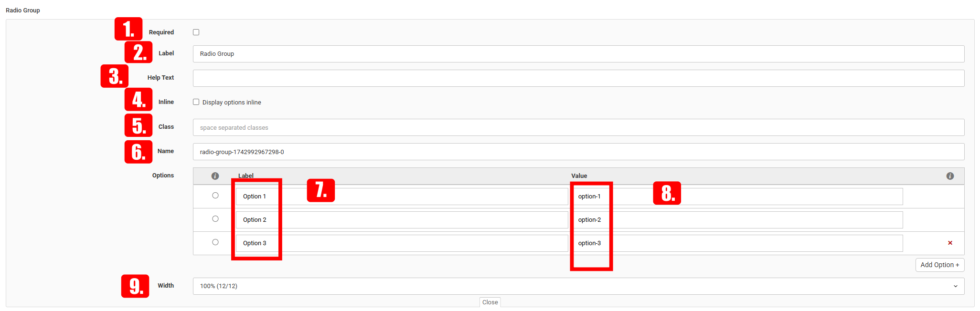Click the Display options inline label text

232,103
